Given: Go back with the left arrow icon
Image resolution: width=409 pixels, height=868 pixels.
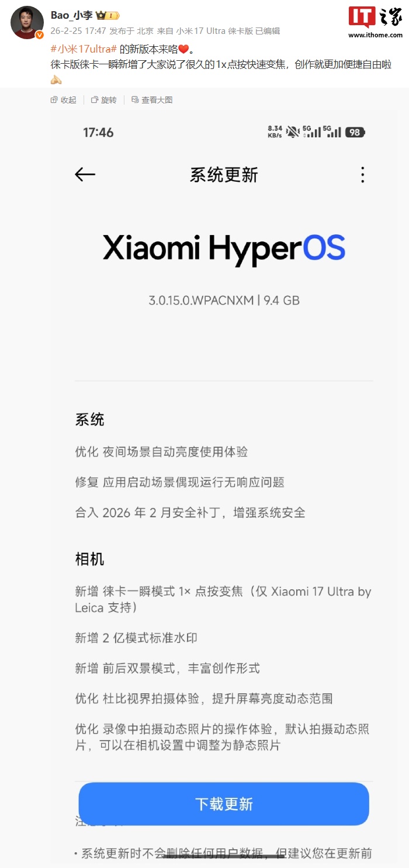Looking at the screenshot, I should [x=85, y=174].
